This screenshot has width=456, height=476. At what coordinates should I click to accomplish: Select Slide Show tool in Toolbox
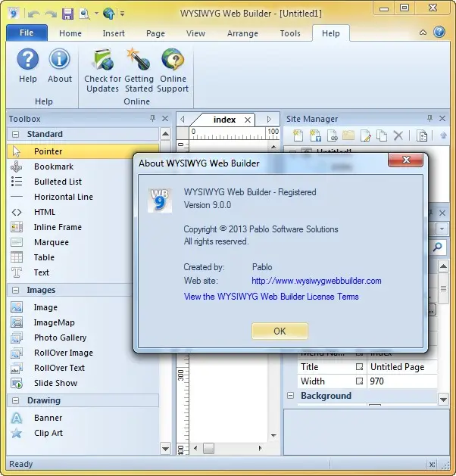pyautogui.click(x=55, y=383)
